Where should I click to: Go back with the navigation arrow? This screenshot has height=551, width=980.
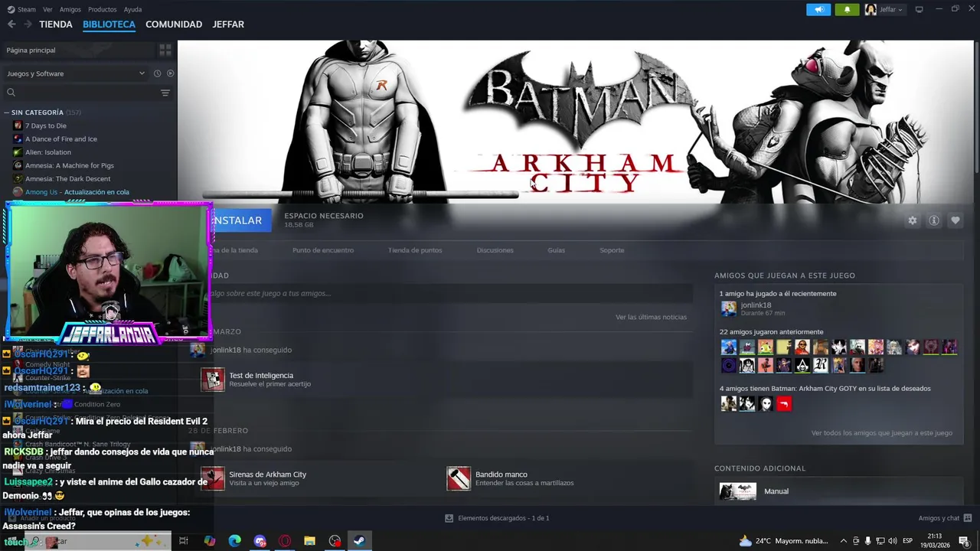[11, 24]
